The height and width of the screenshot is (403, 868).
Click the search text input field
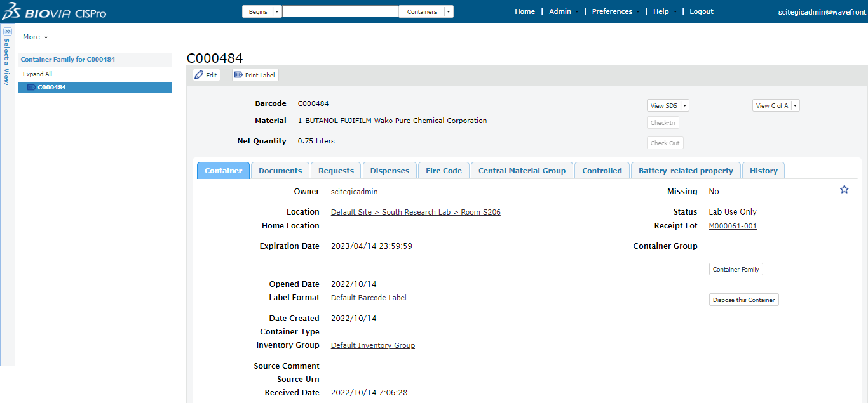340,11
